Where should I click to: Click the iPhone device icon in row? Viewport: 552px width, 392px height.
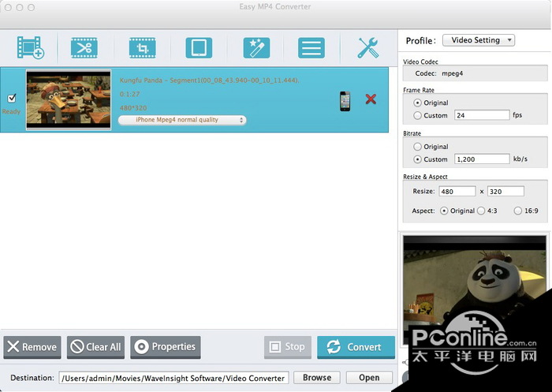click(x=345, y=101)
